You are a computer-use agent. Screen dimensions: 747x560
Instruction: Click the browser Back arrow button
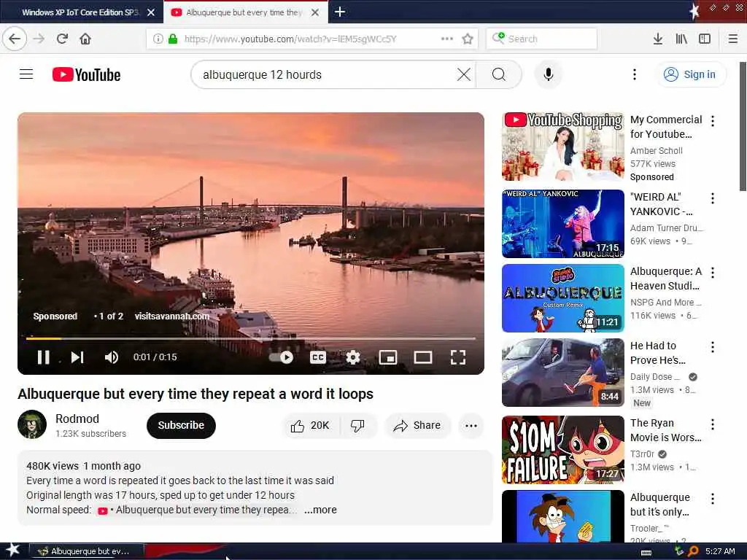[15, 39]
